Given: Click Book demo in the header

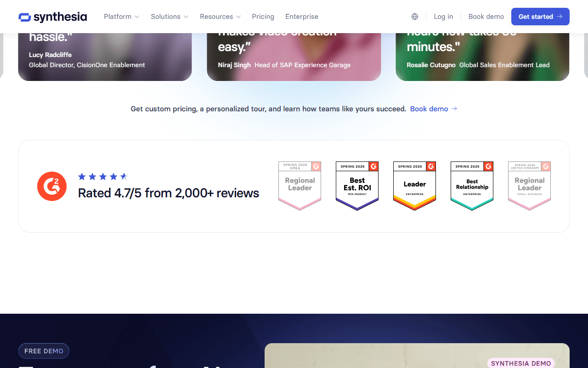Looking at the screenshot, I should coord(486,17).
